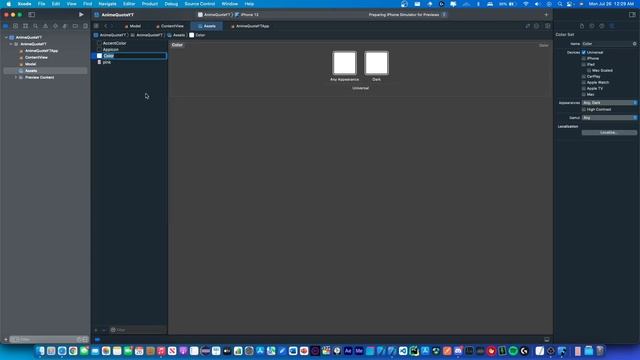Uncheck the Universal devices checkbox
640x360 pixels.
(584, 52)
